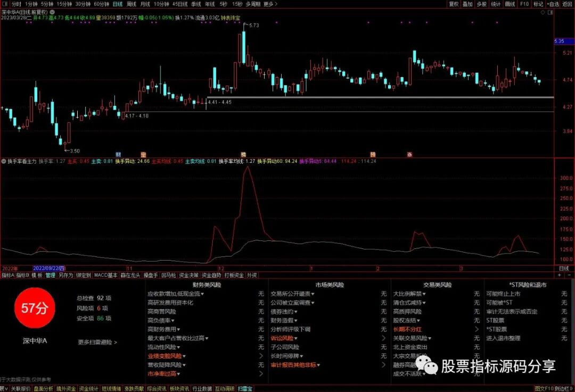Click 画线 drawing tools button
The height and width of the screenshot is (392, 575).
coord(510,4)
